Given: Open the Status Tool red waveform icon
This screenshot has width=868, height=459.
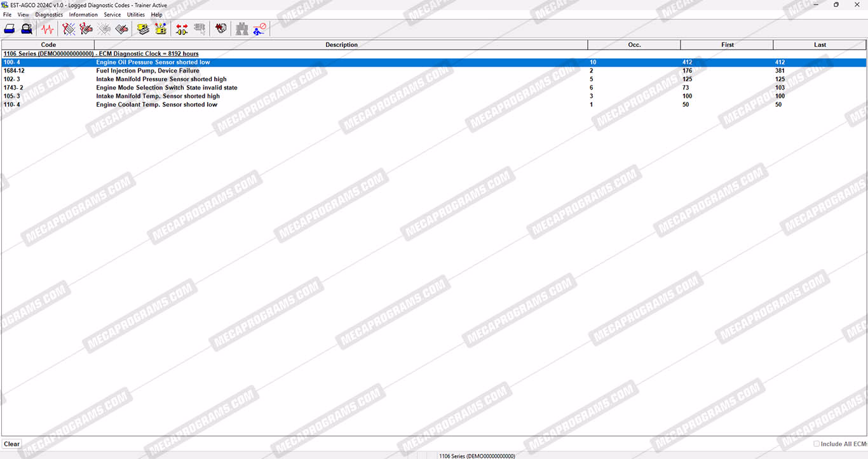Looking at the screenshot, I should tap(48, 29).
